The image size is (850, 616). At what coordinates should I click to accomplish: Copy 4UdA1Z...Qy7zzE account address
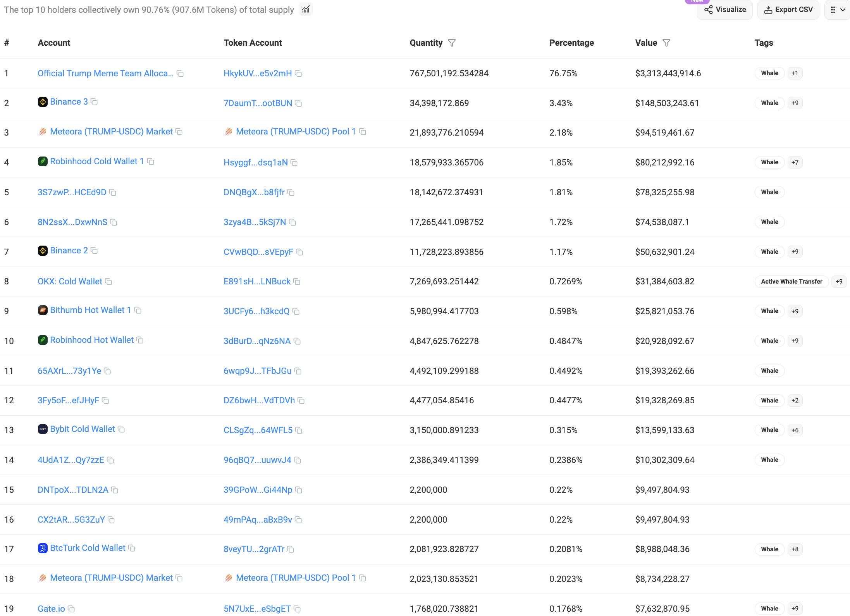[110, 460]
